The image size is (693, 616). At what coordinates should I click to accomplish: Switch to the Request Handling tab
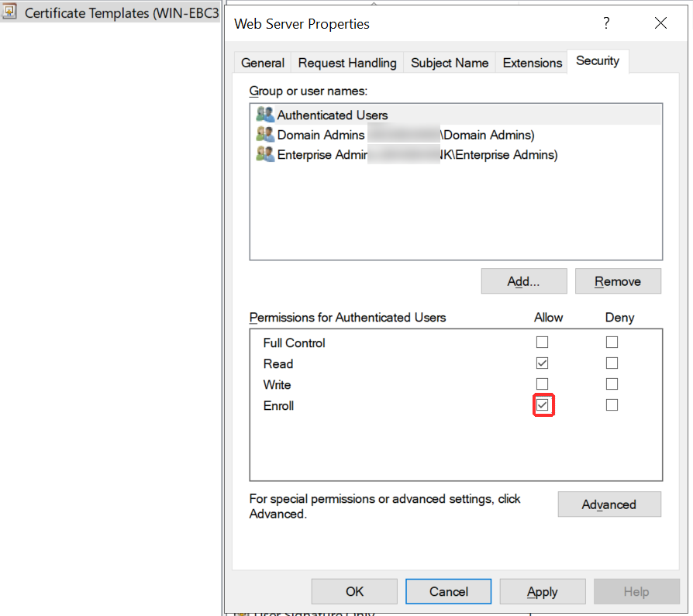(x=347, y=63)
